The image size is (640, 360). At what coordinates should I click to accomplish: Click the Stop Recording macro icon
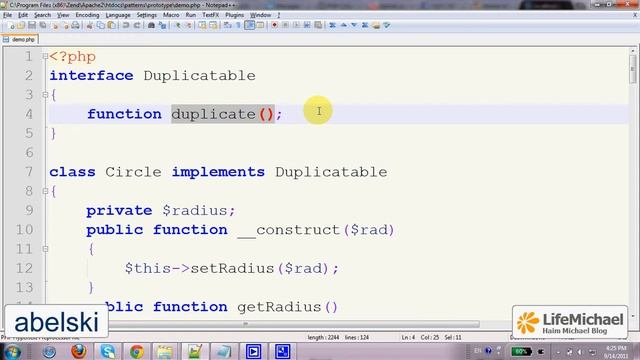pyautogui.click(x=285, y=25)
